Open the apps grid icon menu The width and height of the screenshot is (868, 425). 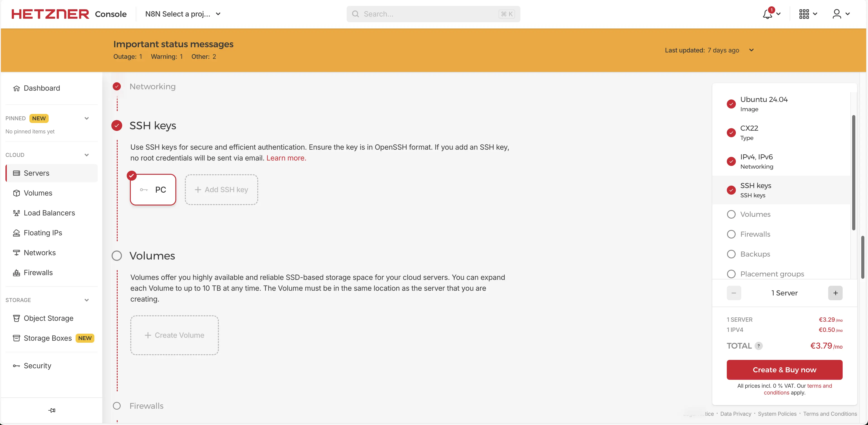click(x=804, y=14)
